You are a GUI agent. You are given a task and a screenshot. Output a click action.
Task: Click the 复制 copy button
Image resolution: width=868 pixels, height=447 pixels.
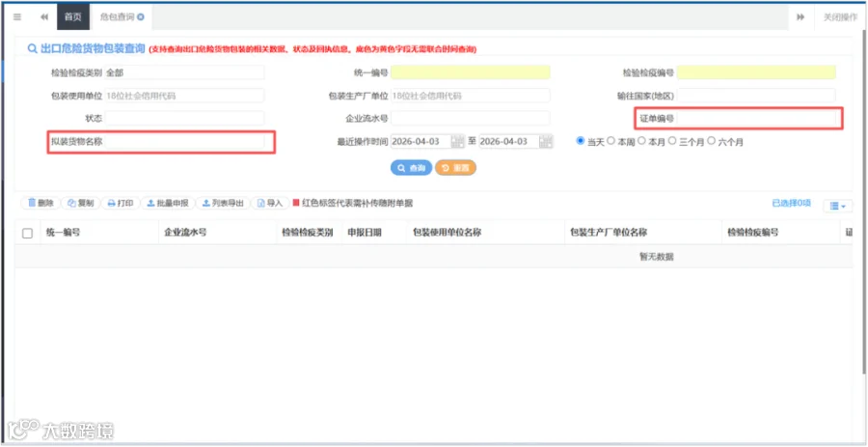click(80, 204)
